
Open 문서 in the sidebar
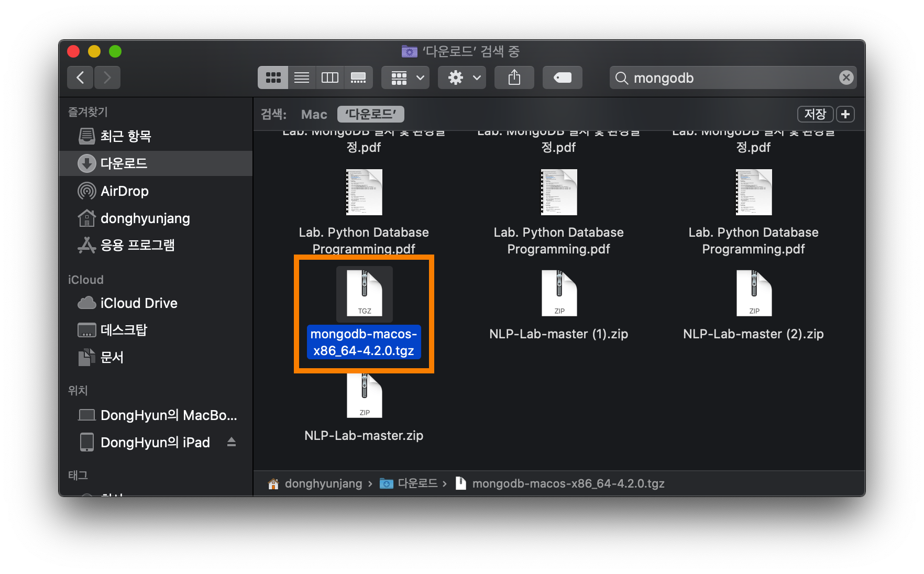pyautogui.click(x=156, y=357)
